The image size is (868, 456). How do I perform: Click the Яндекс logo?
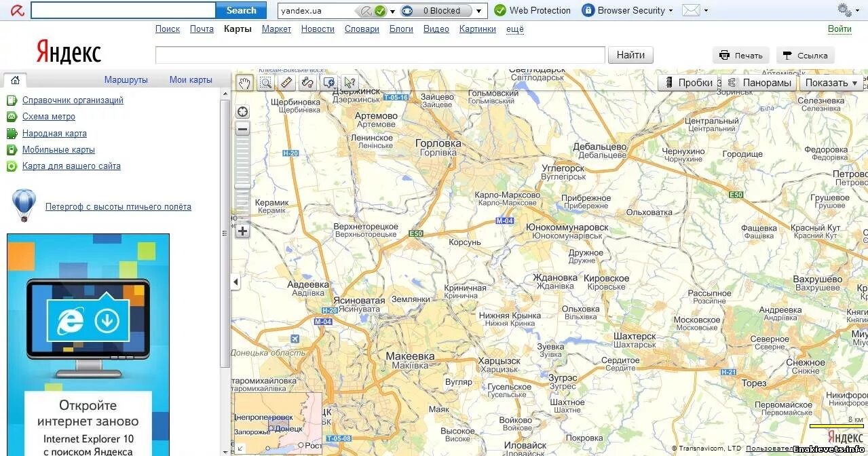point(69,52)
